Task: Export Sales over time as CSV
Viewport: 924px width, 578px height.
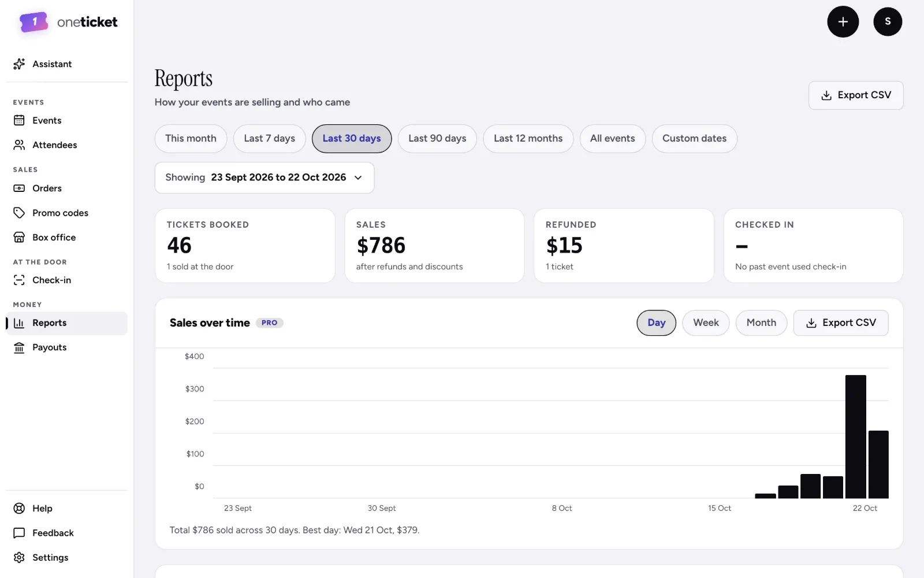Action: tap(841, 323)
